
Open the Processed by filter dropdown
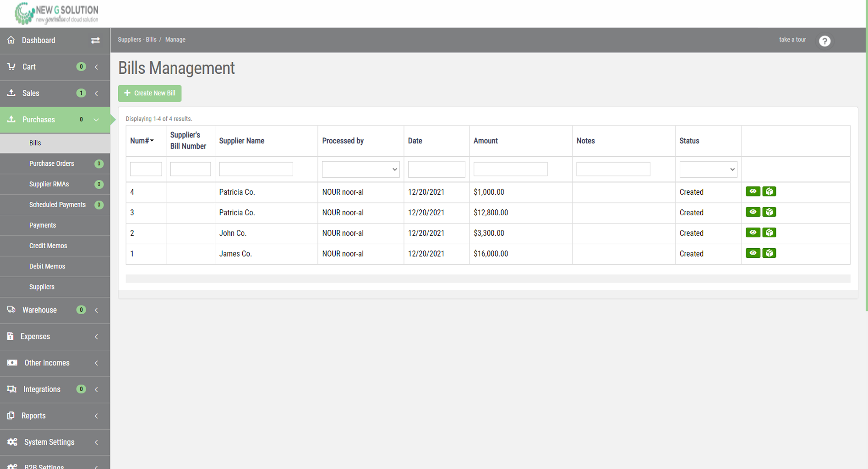[x=360, y=169]
